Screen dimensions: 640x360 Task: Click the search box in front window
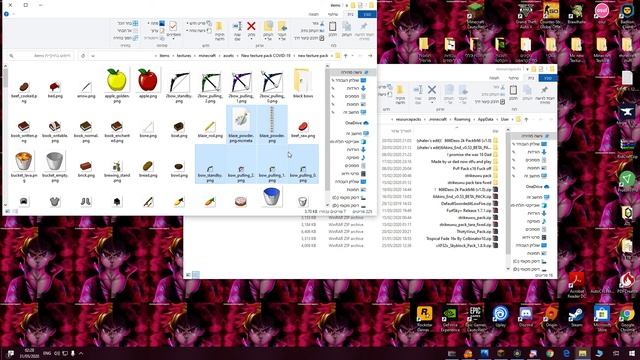[41, 56]
